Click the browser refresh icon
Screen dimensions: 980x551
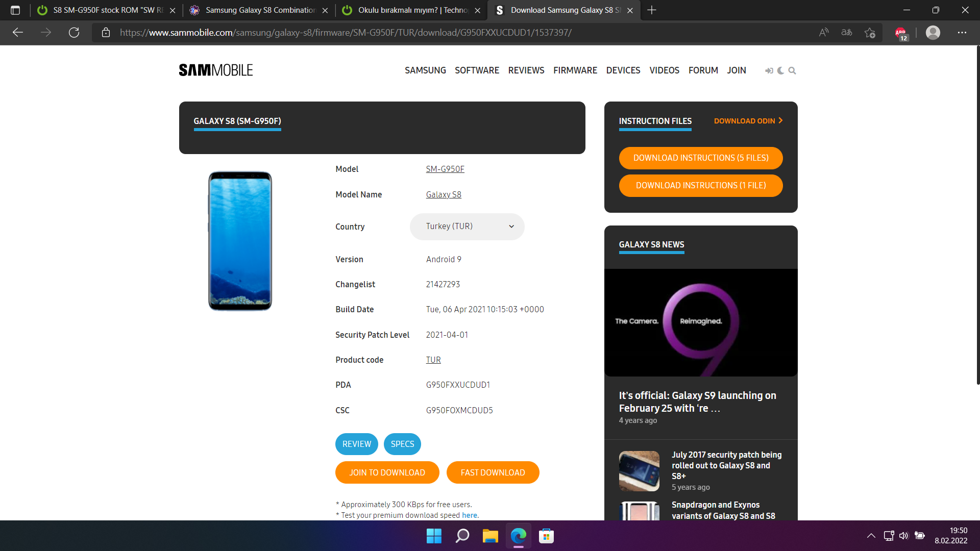(x=74, y=33)
